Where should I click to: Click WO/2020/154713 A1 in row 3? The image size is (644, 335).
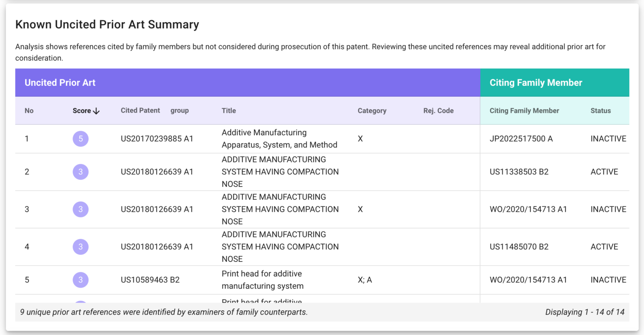tap(528, 209)
